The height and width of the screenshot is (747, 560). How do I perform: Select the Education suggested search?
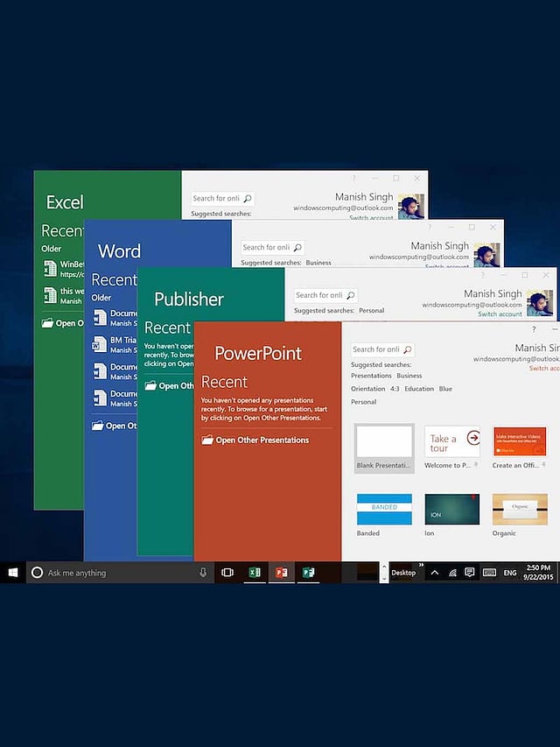[x=418, y=389]
